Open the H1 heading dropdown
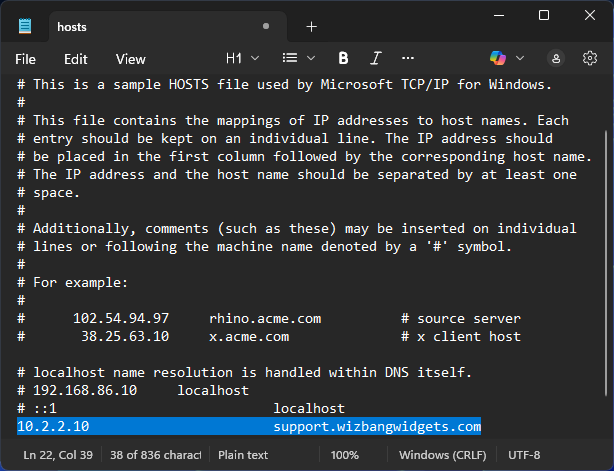Viewport: 614px width, 471px height. 242,58
